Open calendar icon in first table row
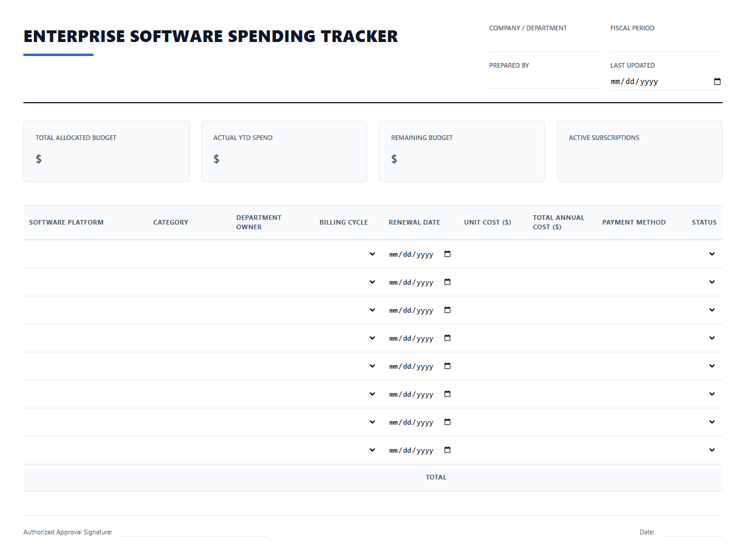Screen dimensions: 746x560 [448, 254]
